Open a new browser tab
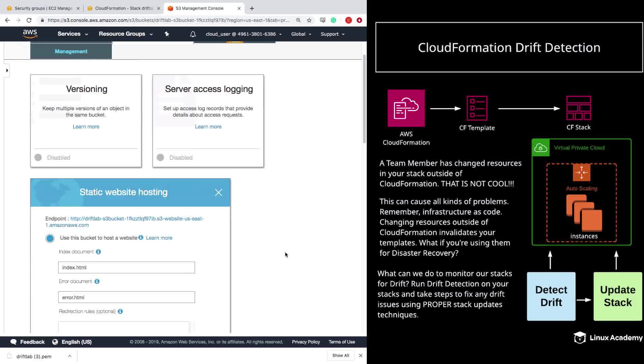This screenshot has height=364, width=644. coord(252,8)
